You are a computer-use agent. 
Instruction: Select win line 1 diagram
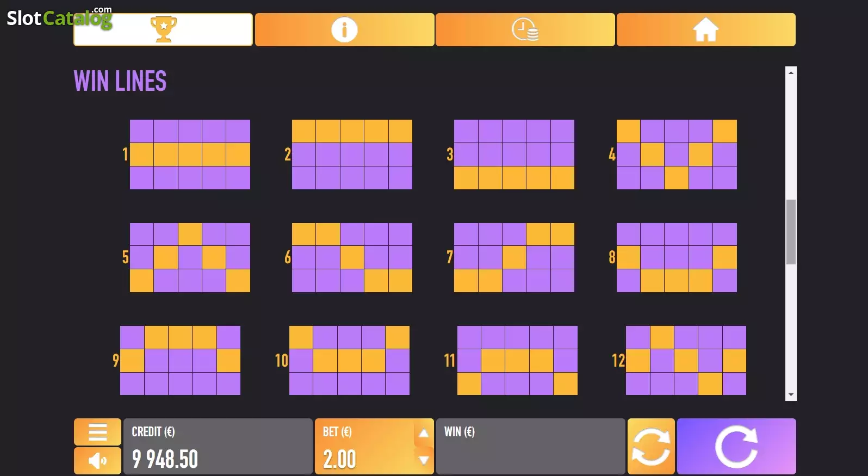click(x=190, y=154)
